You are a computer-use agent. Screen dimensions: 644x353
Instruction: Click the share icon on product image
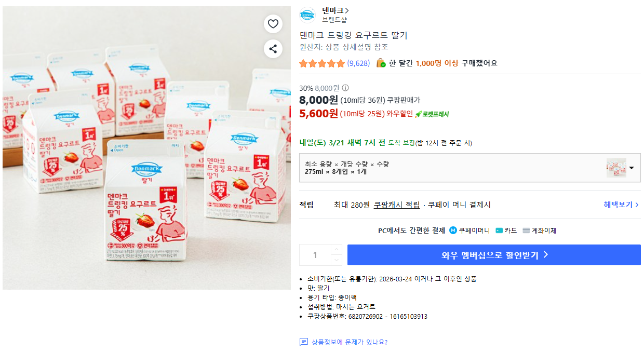tap(273, 49)
